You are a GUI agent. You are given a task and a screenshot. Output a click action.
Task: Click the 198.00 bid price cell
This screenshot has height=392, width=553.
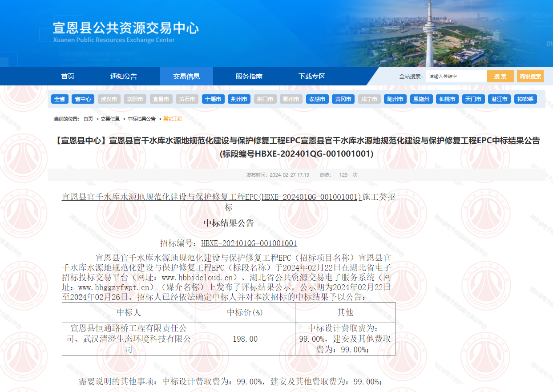[245, 339]
